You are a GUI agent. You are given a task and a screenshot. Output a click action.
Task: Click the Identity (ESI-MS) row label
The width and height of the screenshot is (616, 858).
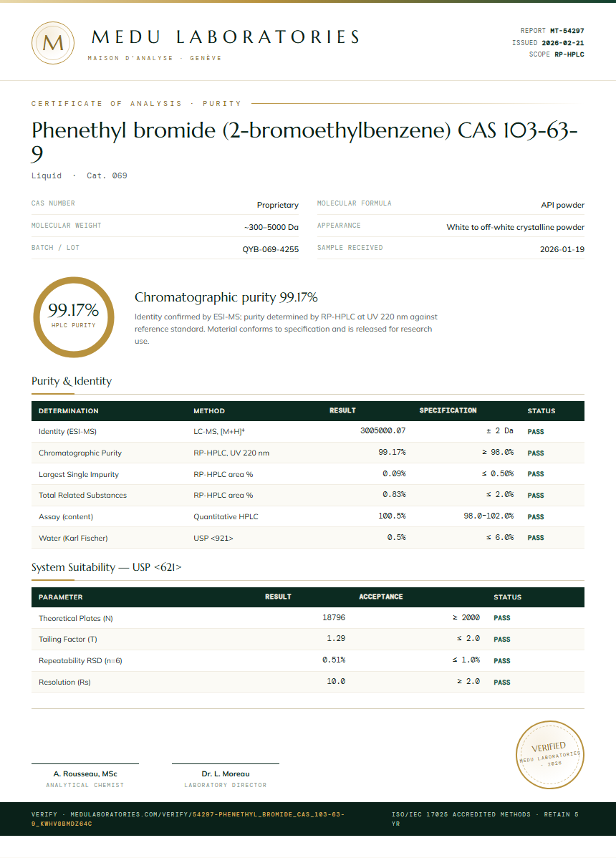pos(67,432)
